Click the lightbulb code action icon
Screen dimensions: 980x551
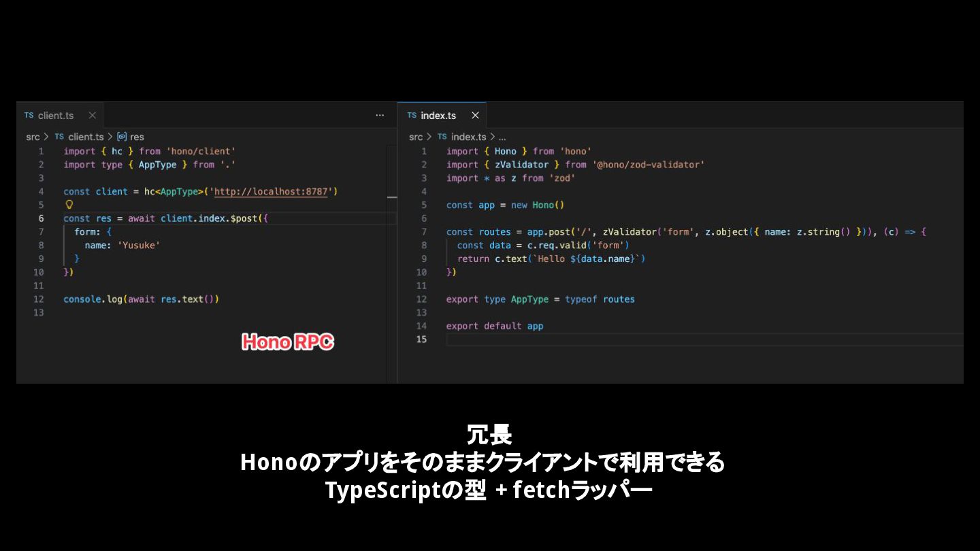tap(69, 205)
